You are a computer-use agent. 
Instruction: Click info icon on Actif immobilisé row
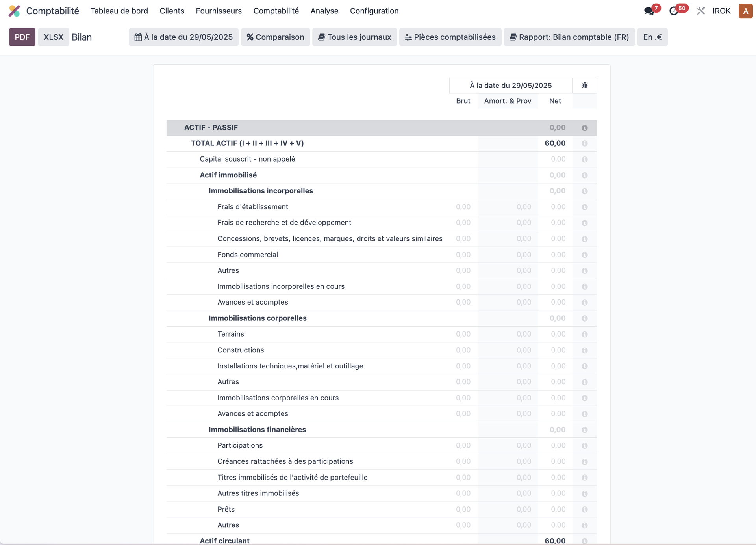[585, 175]
